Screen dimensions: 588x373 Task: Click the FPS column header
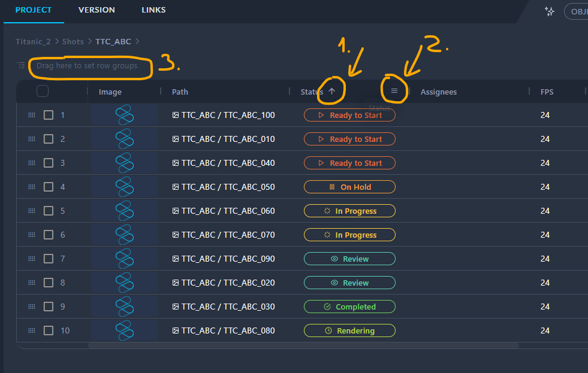[x=547, y=92]
